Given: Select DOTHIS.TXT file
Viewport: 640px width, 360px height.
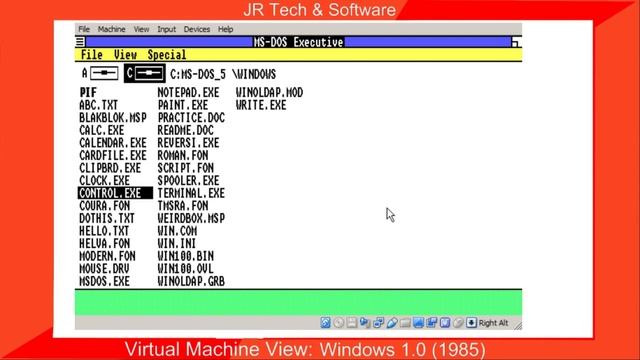Looking at the screenshot, I should click(x=107, y=219).
